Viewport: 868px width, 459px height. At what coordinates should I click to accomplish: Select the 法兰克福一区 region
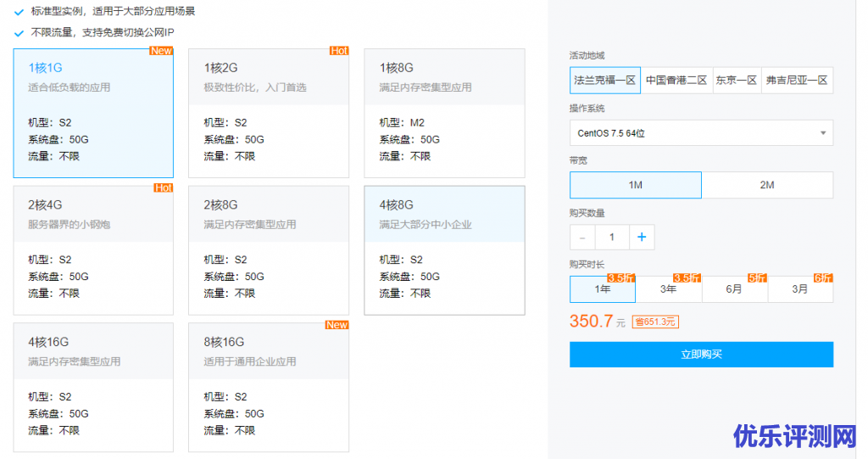pos(605,81)
